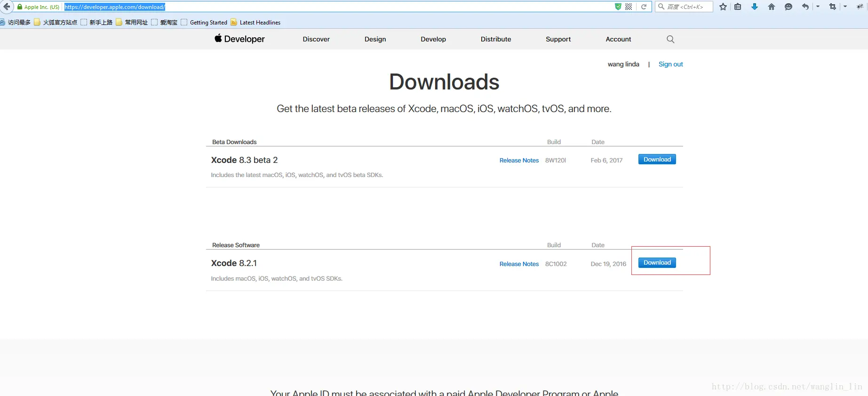Open the Distribute menu
Image resolution: width=868 pixels, height=396 pixels.
[x=496, y=39]
